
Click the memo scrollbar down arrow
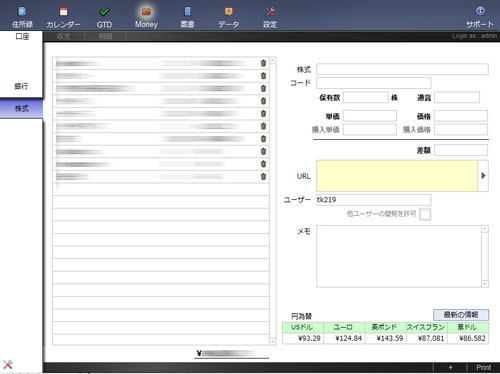[485, 284]
